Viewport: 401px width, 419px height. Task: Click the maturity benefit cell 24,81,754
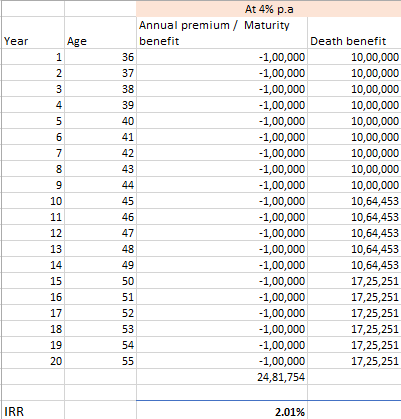click(x=222, y=377)
